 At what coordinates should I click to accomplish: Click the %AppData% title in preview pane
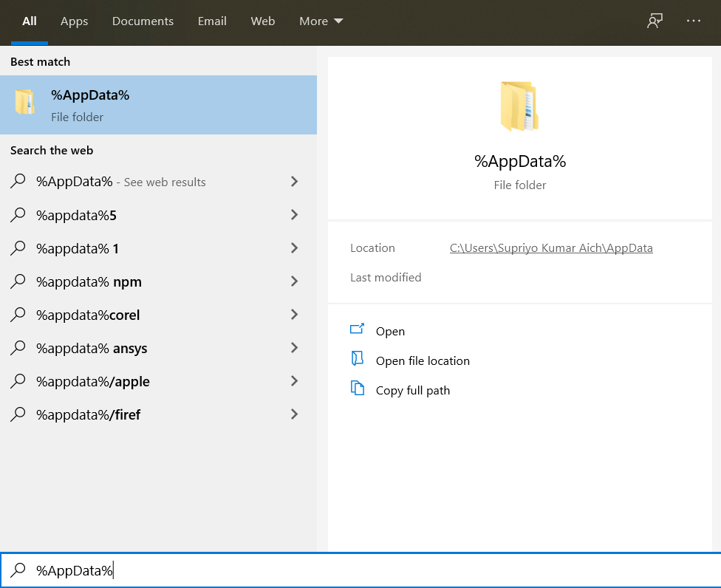[520, 161]
